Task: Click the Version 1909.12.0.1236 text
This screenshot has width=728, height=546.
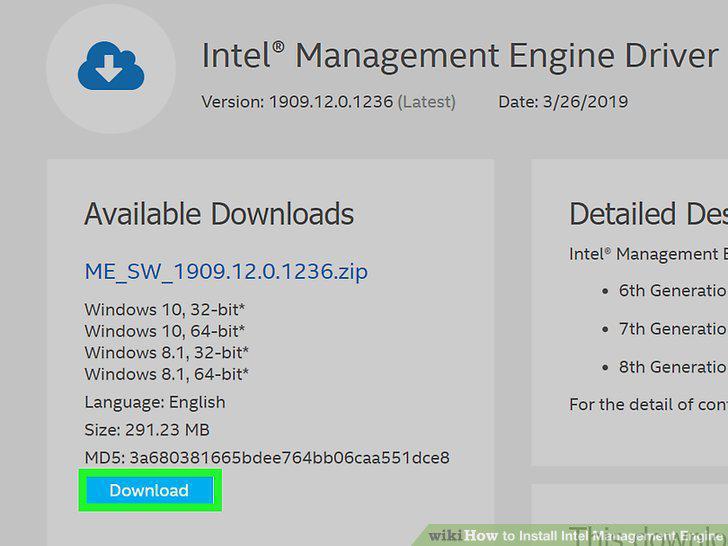Action: [x=297, y=102]
